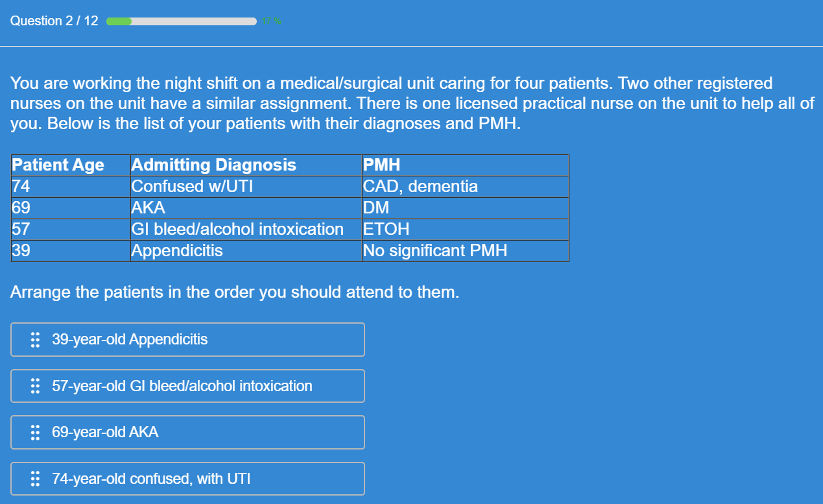Click drag handle beside 57-year-old GI bleed
Viewport: 823px width, 504px height.
(x=35, y=386)
